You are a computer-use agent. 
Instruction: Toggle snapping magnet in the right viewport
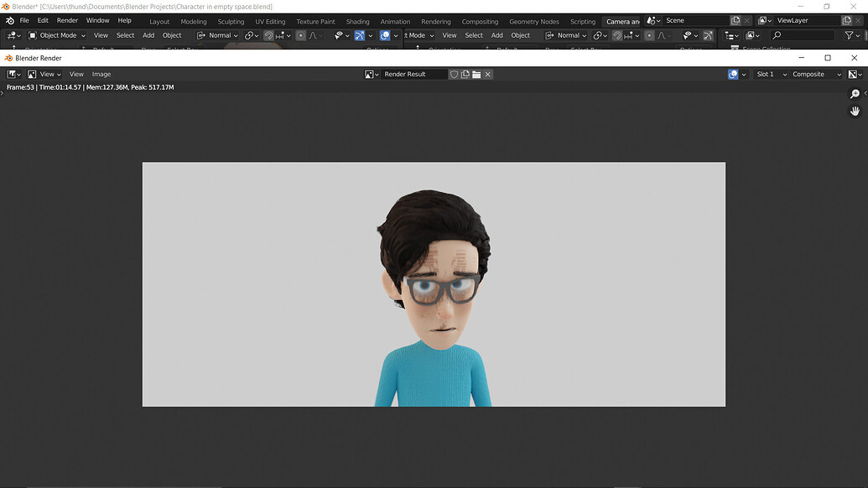(617, 35)
